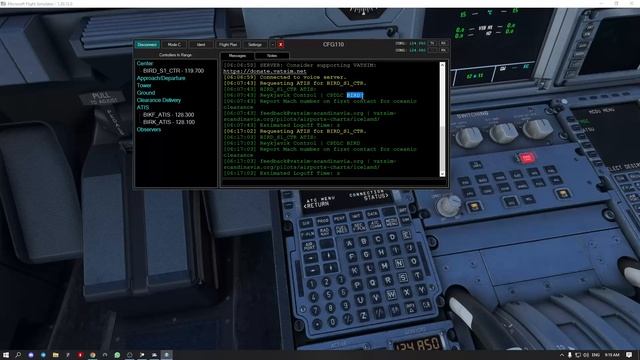The width and height of the screenshot is (640, 360).
Task: Click MCDU letter M key
Action: point(384,266)
